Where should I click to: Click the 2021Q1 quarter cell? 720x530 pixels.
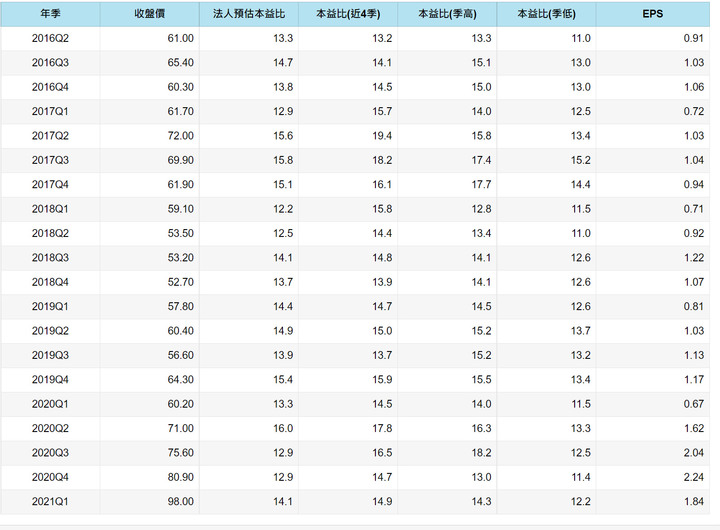click(x=50, y=502)
